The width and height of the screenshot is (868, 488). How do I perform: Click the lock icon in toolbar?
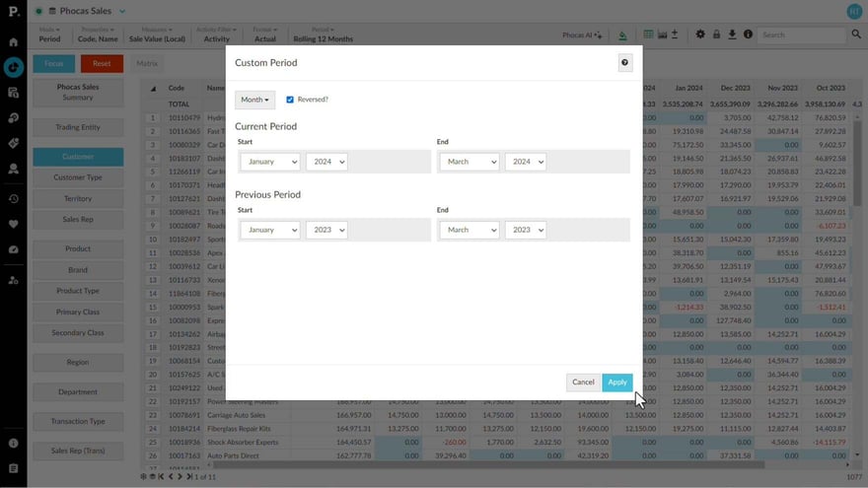[x=716, y=35]
